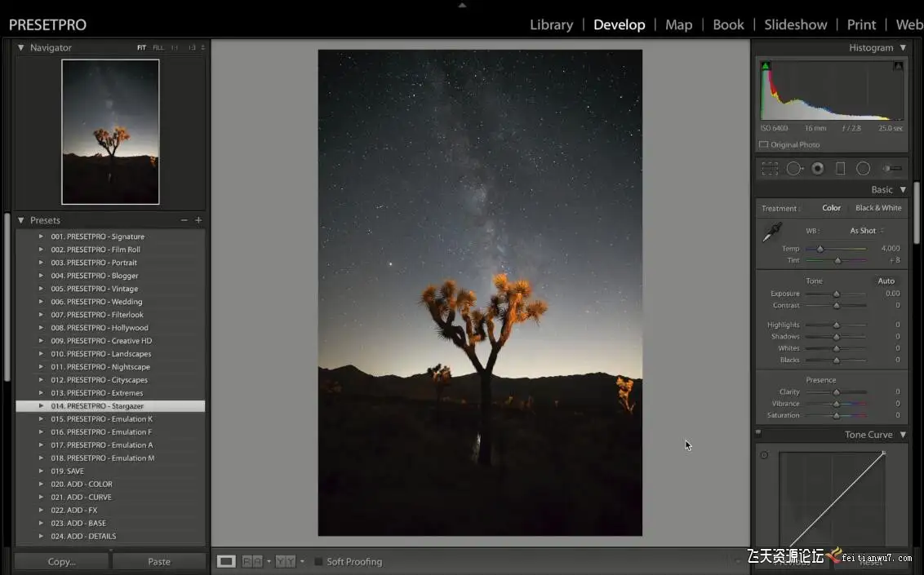Open the Slideshow module
Viewport: 924px width, 575px height.
796,24
